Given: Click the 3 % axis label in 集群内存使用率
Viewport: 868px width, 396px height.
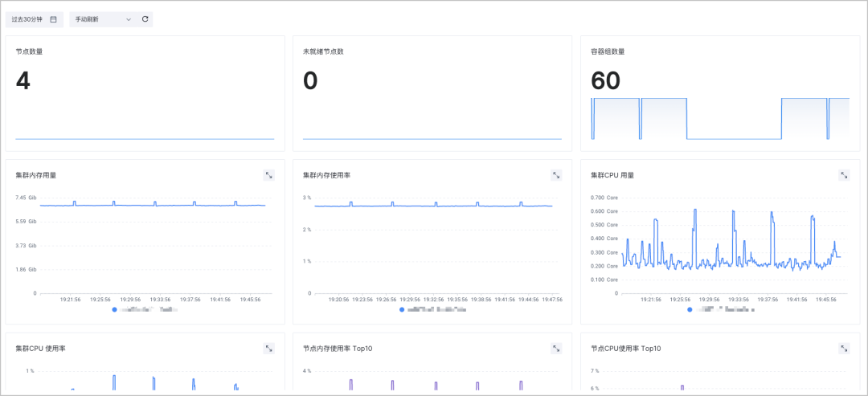Looking at the screenshot, I should click(307, 198).
